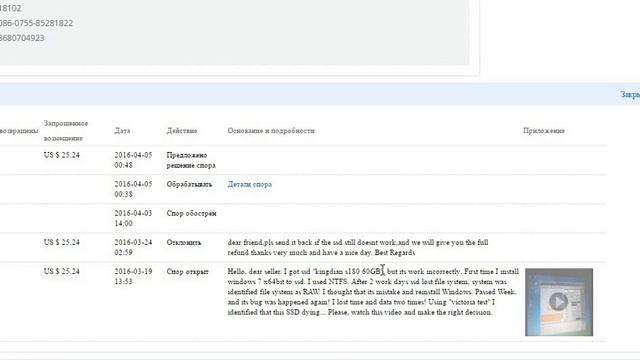Select the "Дата" column header
The image size is (640, 360).
122,131
